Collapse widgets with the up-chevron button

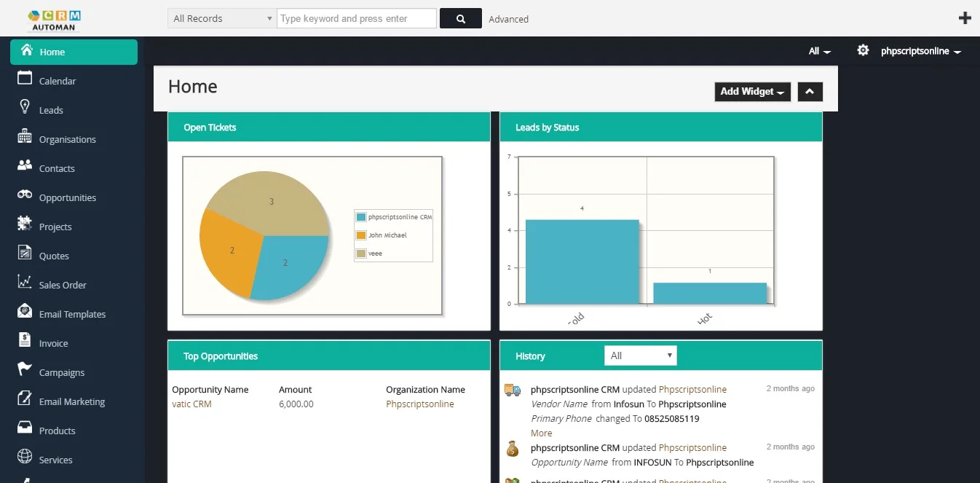pos(810,91)
